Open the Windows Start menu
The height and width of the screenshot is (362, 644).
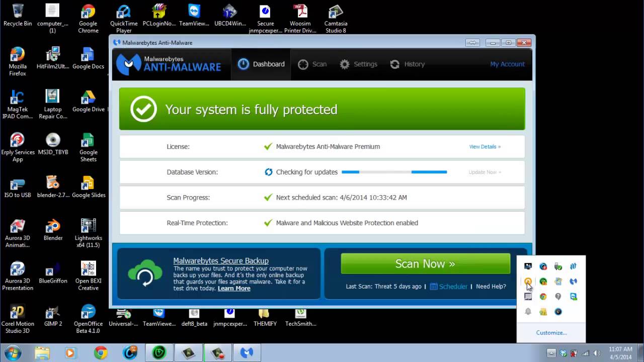click(13, 353)
